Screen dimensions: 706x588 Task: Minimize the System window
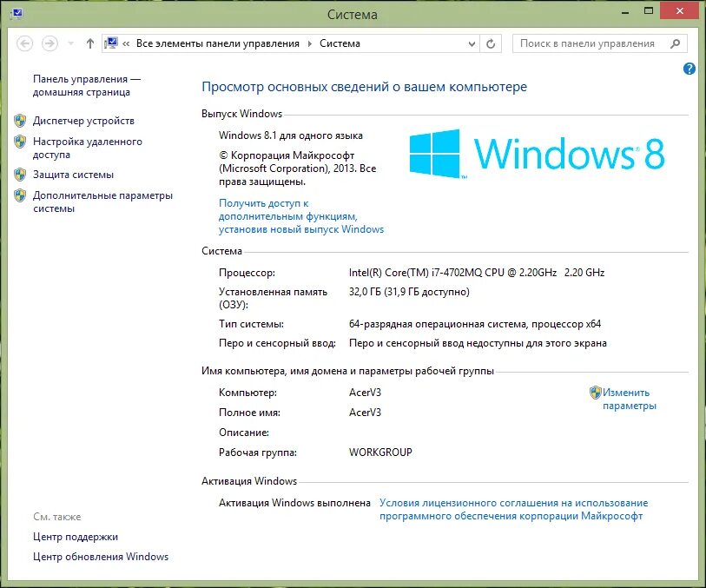(625, 12)
